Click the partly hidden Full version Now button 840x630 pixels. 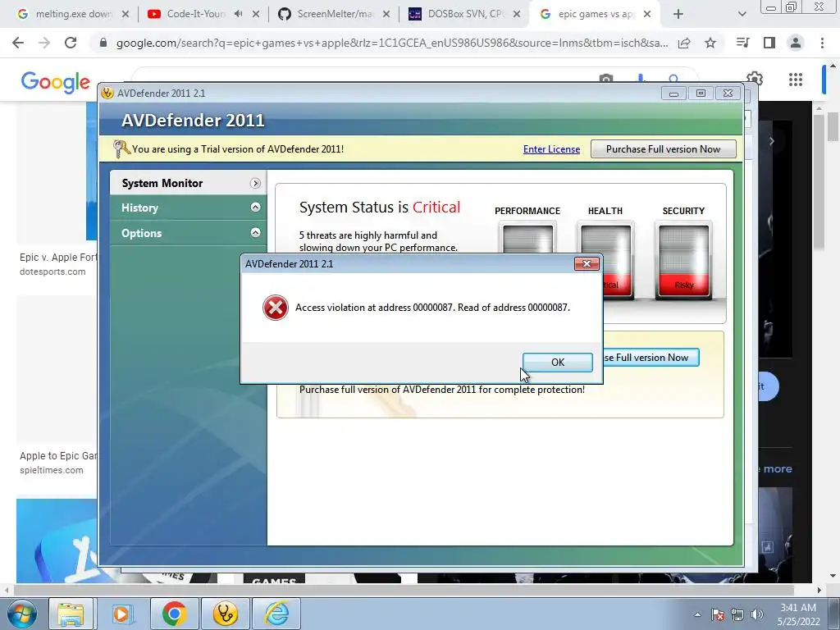coord(651,358)
